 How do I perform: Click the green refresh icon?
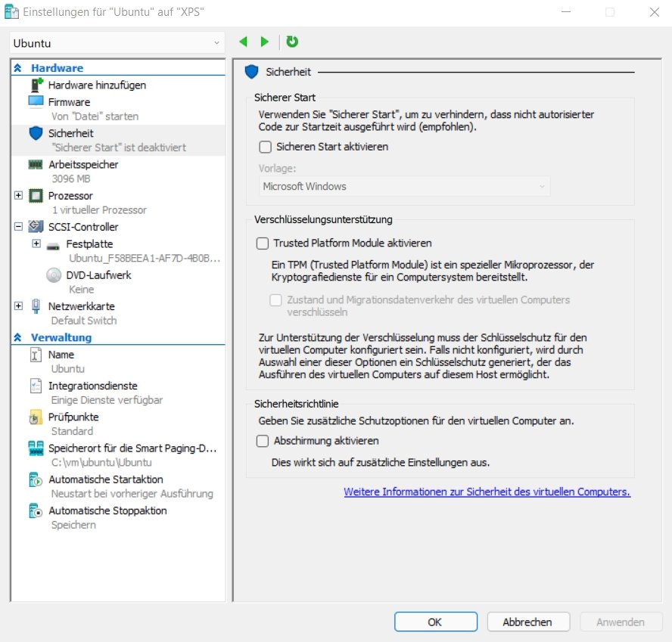pyautogui.click(x=292, y=42)
